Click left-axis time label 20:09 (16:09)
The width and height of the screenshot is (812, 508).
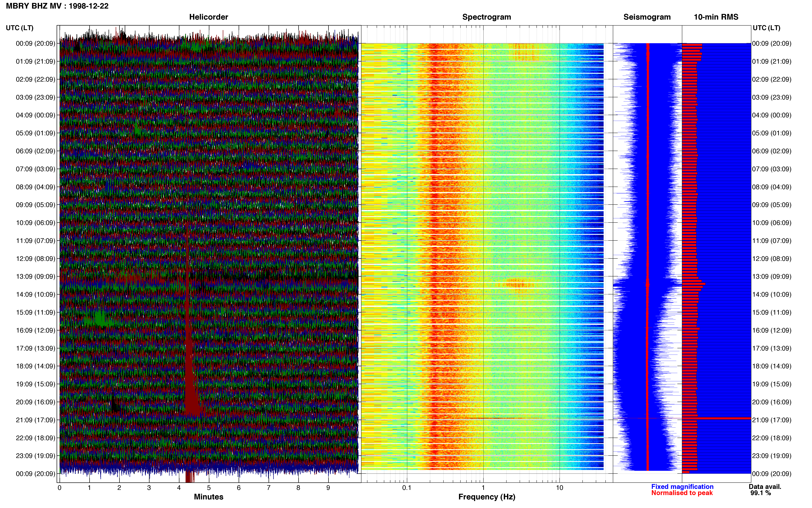tap(36, 402)
